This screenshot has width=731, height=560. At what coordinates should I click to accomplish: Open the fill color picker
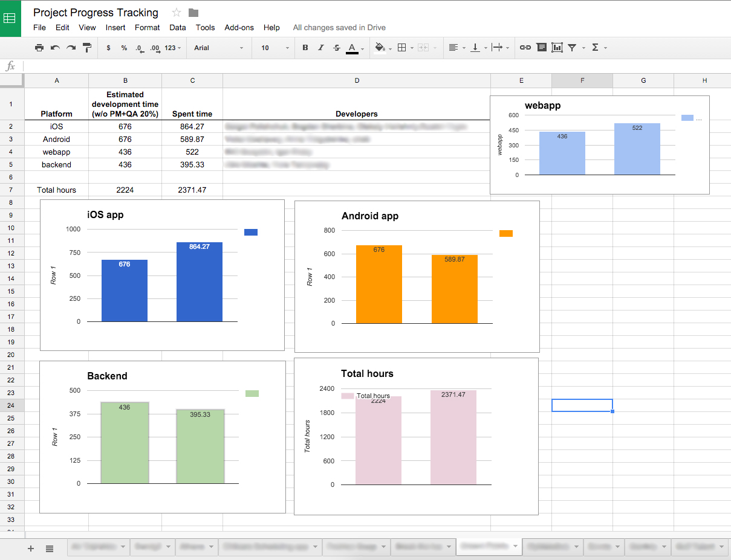pyautogui.click(x=380, y=48)
